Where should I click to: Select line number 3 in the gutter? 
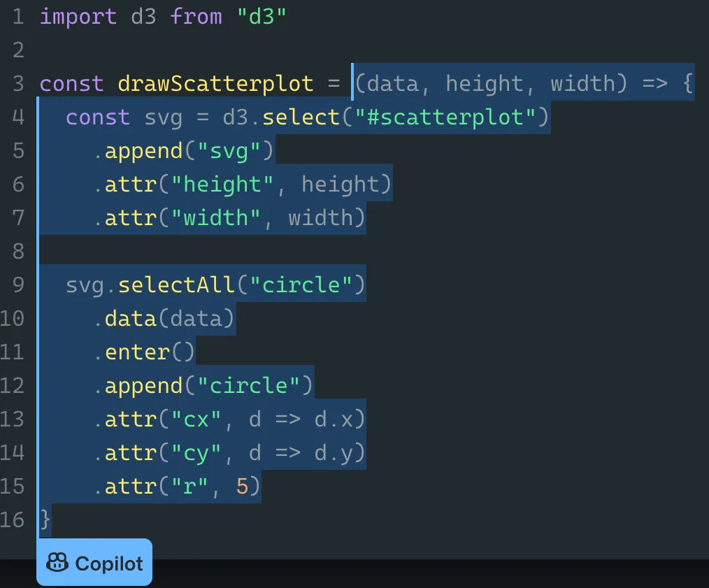click(x=18, y=84)
